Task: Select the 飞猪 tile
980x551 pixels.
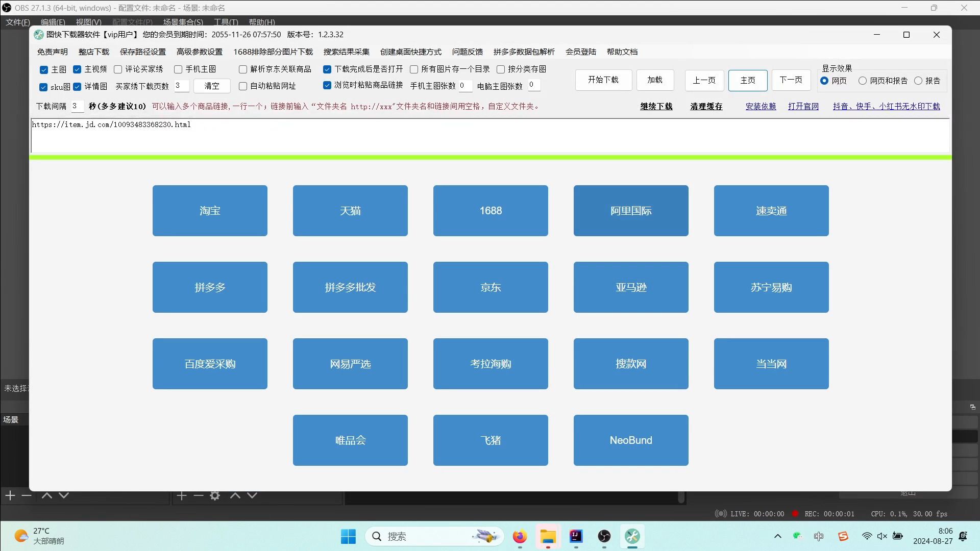Action: (491, 440)
